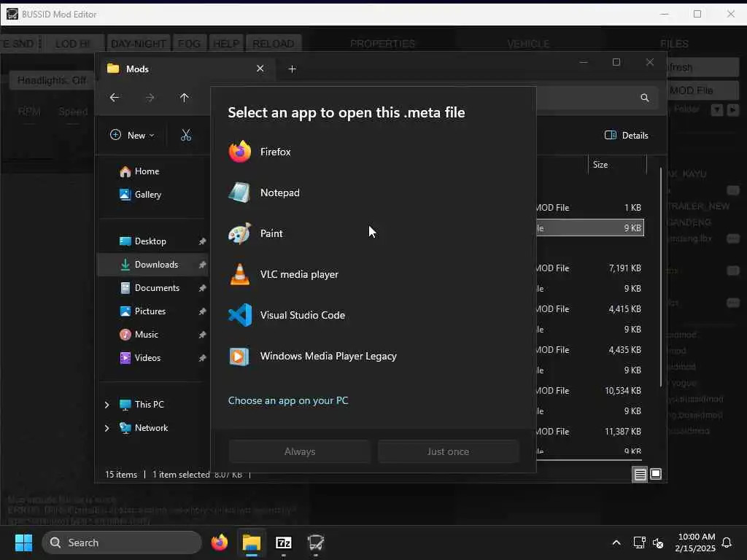Click the Always button
747x560 pixels.
pos(300,451)
